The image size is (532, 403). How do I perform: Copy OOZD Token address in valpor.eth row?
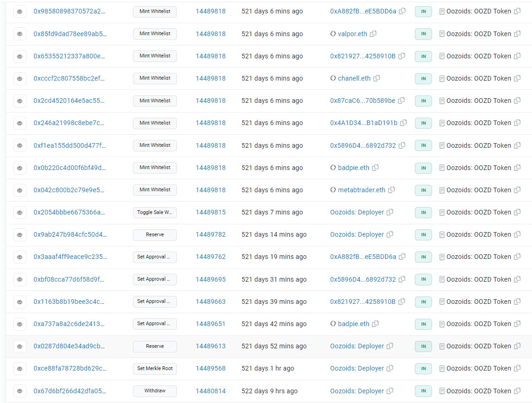click(517, 34)
